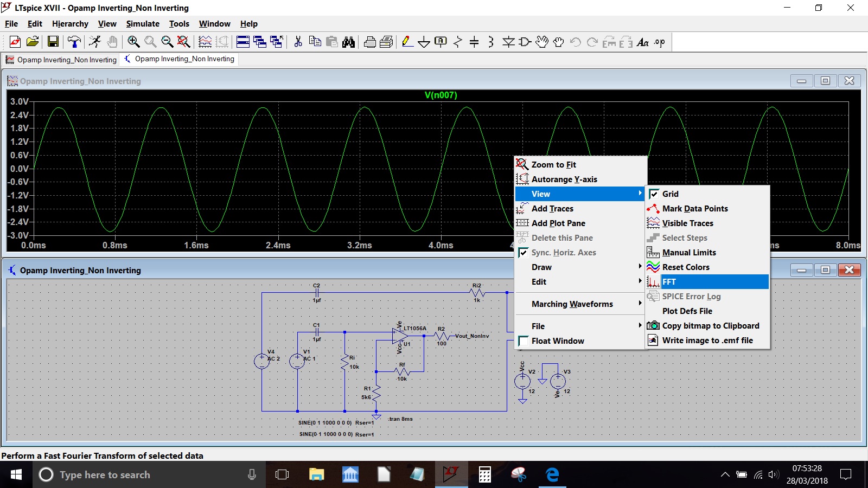Select Add Plot Pane entry
Image resolution: width=868 pixels, height=488 pixels.
click(579, 223)
